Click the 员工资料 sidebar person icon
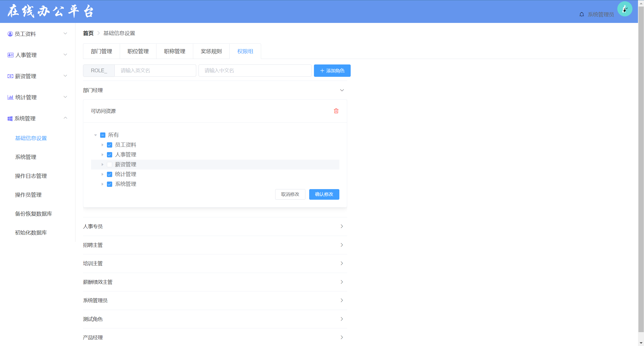This screenshot has height=346, width=644. pyautogui.click(x=10, y=34)
